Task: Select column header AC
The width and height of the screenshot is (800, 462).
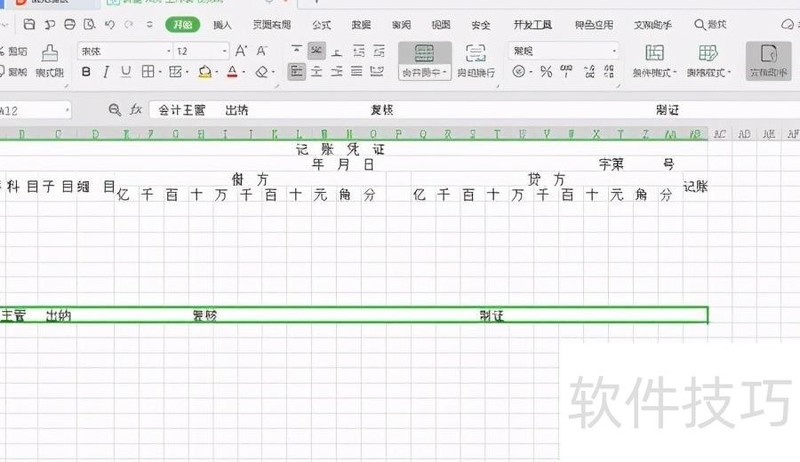Action: click(x=720, y=134)
